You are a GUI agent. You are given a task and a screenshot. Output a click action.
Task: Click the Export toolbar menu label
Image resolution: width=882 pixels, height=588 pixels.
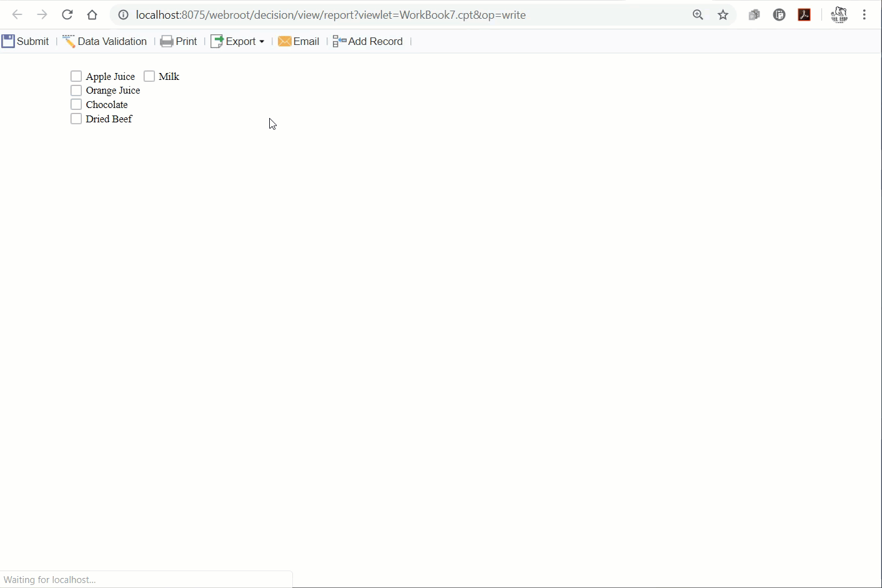click(x=240, y=41)
